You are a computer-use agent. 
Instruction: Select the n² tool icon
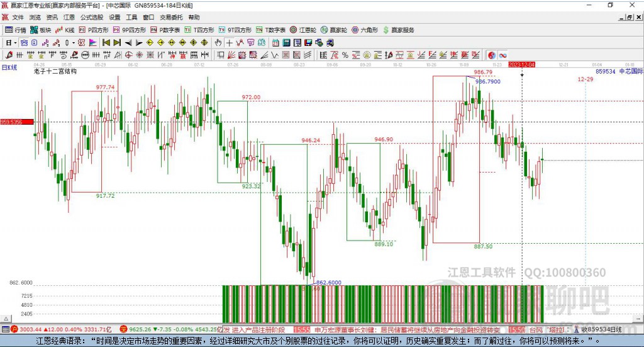(x=107, y=55)
